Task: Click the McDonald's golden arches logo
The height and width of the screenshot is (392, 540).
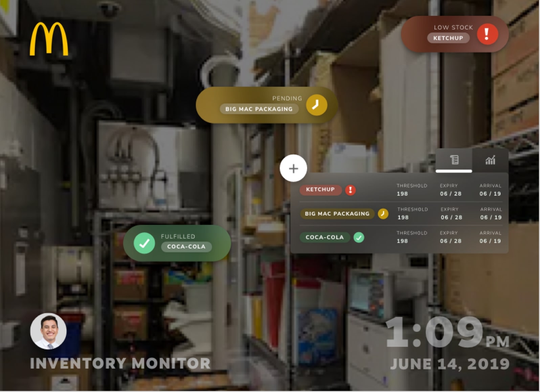Action: [49, 39]
